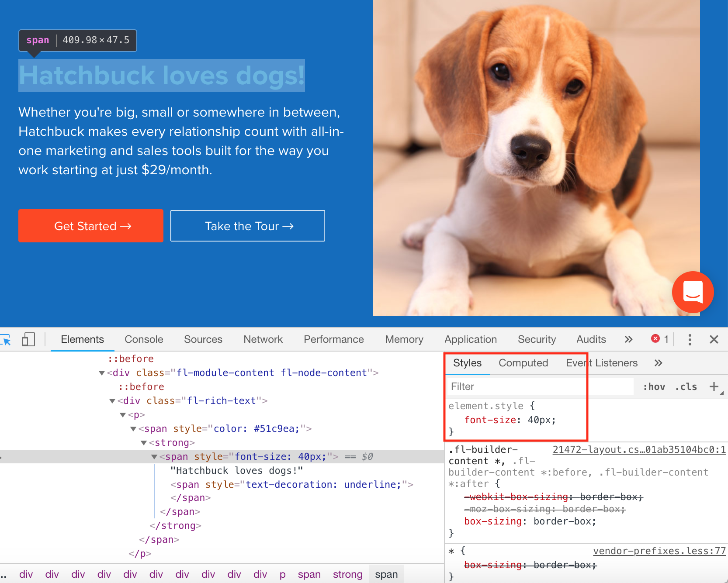Open the 21472-layout.css source link
728x583 pixels.
click(x=639, y=450)
